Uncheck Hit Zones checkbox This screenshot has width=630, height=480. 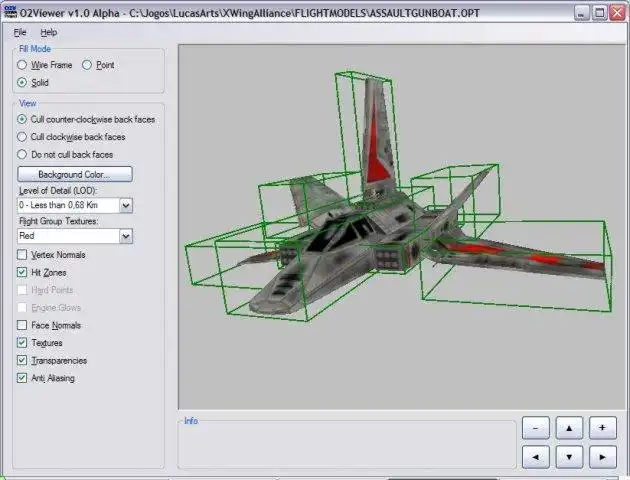(22, 272)
